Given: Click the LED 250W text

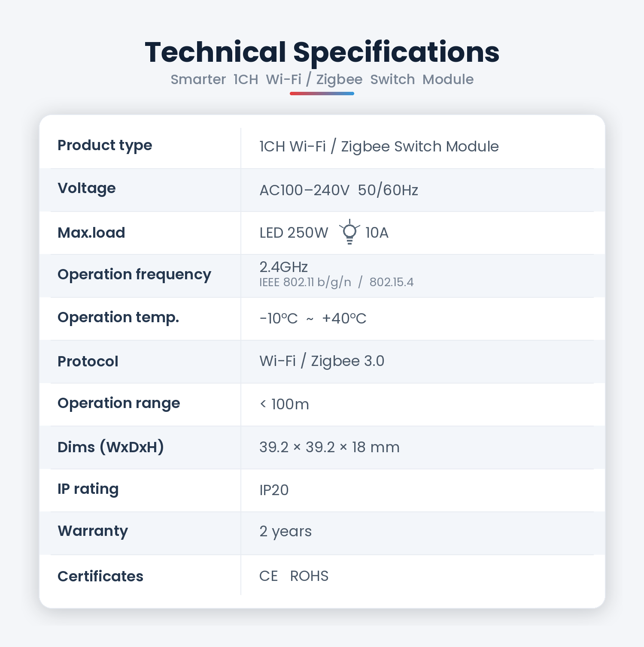Looking at the screenshot, I should [294, 233].
